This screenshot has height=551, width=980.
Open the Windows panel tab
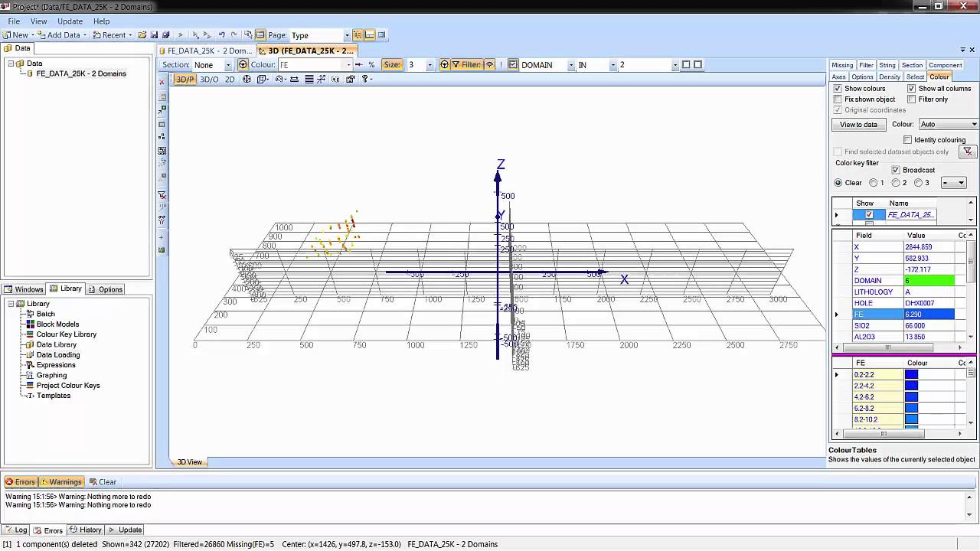(x=24, y=289)
